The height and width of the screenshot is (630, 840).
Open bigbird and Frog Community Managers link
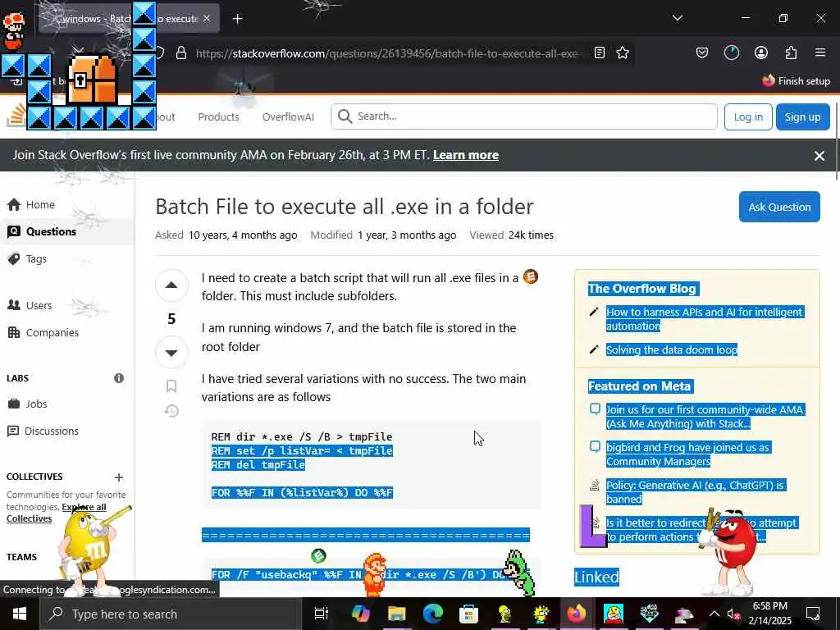[688, 454]
